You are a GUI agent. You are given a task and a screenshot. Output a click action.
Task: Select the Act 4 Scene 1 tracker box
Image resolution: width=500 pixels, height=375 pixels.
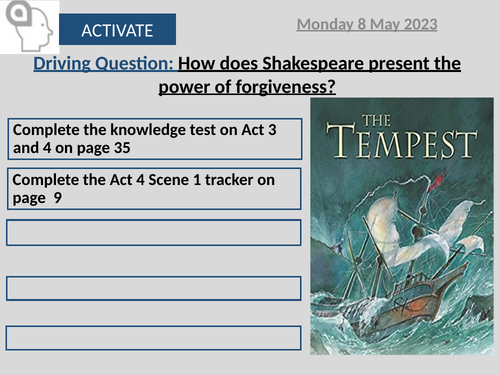tap(154, 189)
